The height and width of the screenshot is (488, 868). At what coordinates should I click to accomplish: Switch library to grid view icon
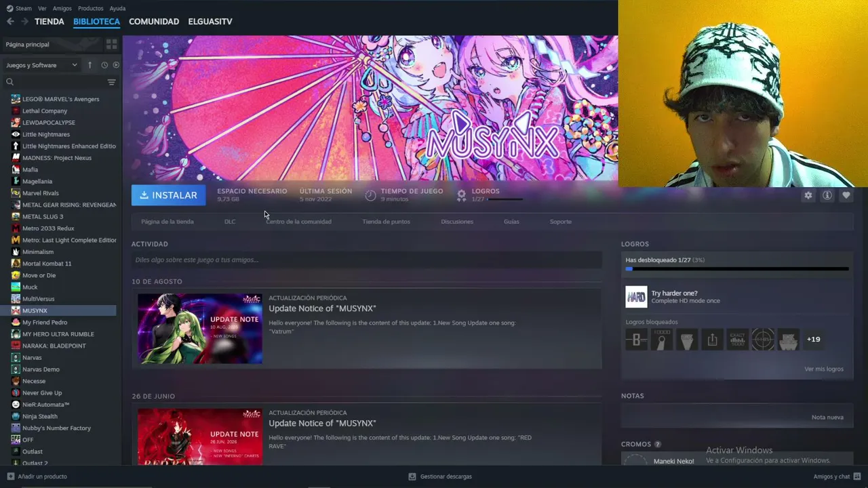click(x=111, y=44)
